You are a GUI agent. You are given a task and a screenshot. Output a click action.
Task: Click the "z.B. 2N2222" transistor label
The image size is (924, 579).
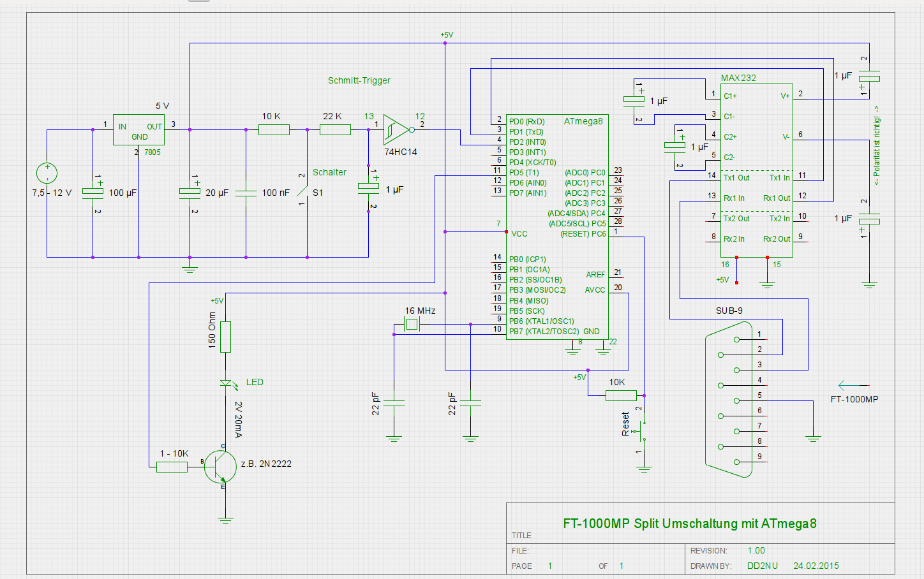click(x=266, y=464)
